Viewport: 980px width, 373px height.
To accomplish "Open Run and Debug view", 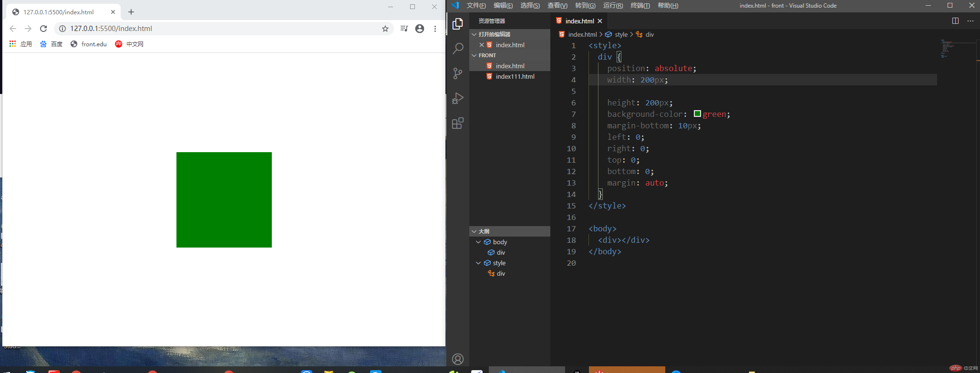I will 458,98.
